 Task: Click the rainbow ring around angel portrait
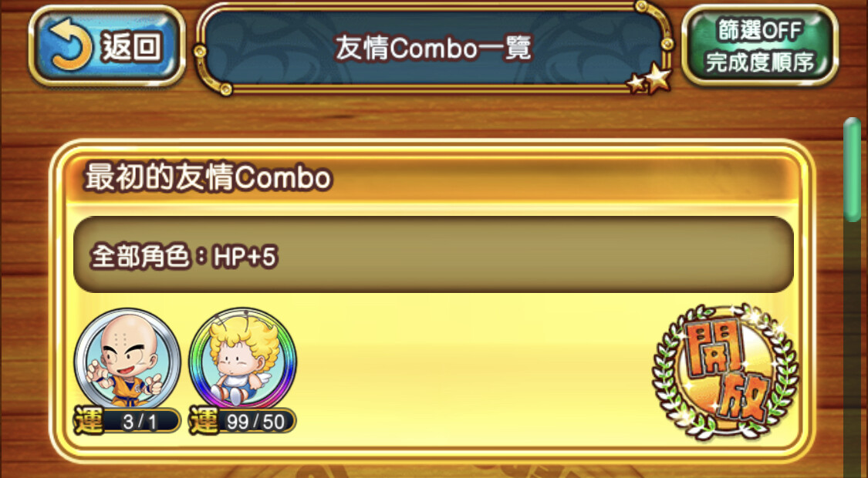194,359
